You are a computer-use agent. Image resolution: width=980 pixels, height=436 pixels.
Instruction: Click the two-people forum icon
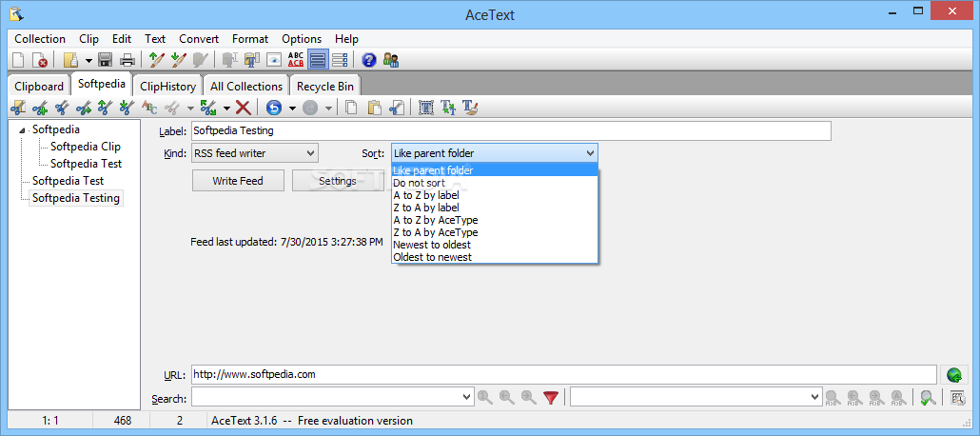click(x=391, y=60)
